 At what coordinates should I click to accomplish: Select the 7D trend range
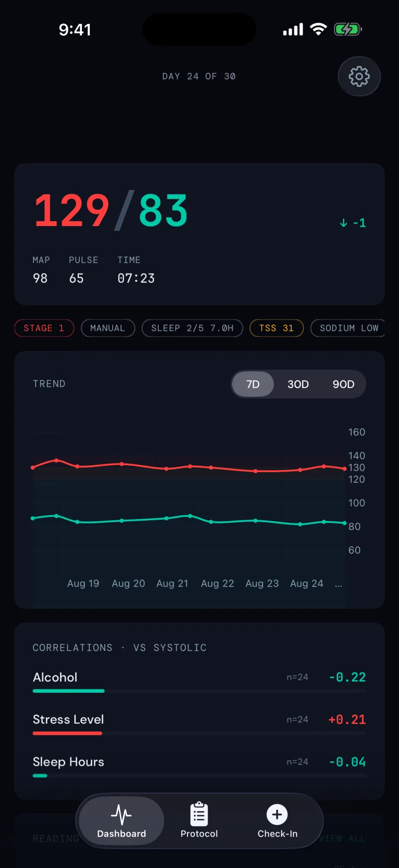(x=253, y=384)
